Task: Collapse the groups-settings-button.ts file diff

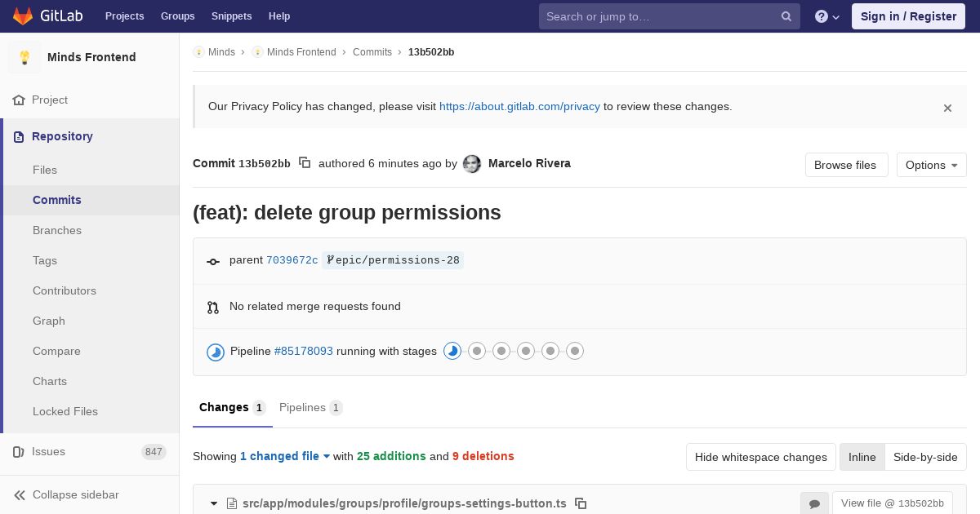Action: (214, 503)
